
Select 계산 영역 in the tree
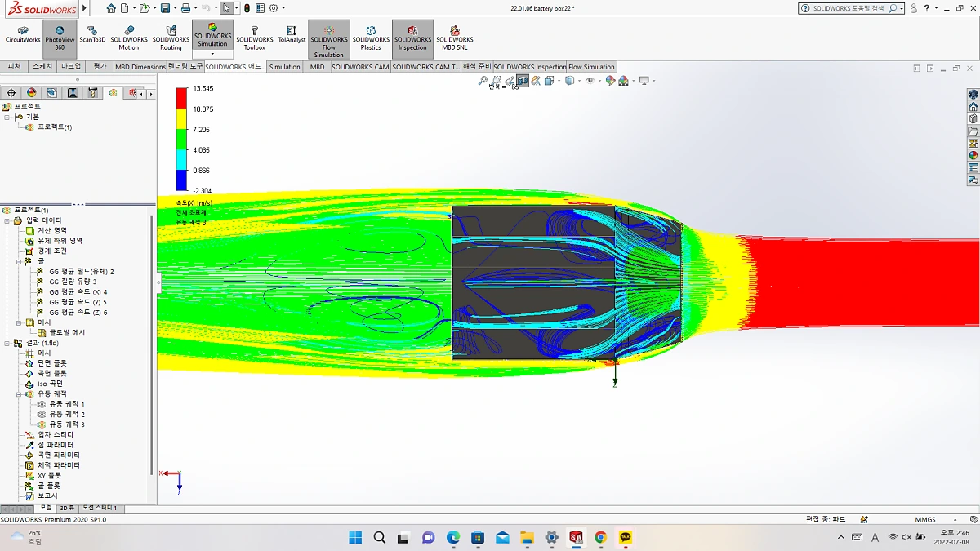[52, 230]
